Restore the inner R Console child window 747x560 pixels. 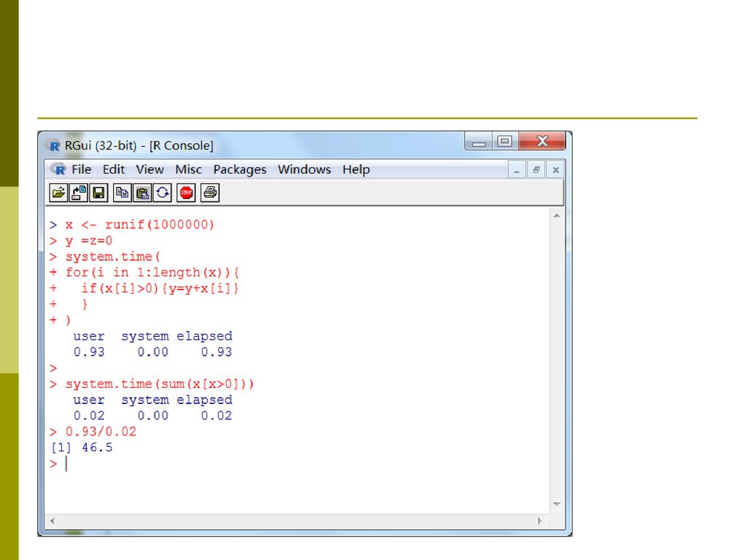tap(536, 170)
